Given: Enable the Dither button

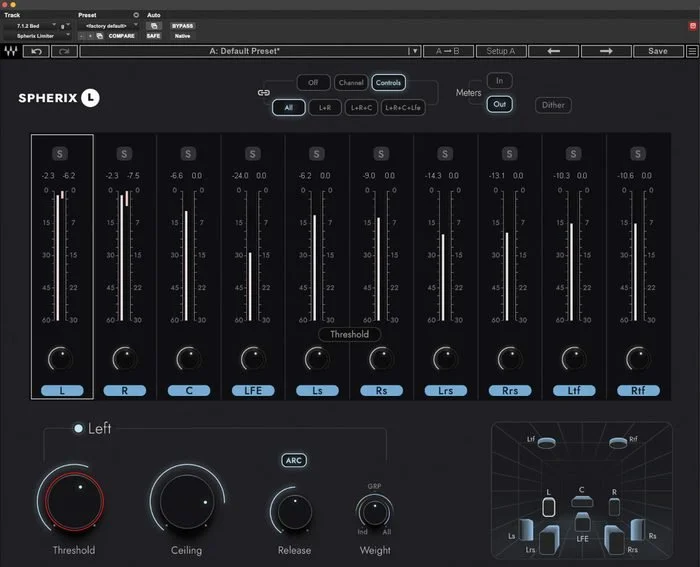Looking at the screenshot, I should (x=553, y=105).
